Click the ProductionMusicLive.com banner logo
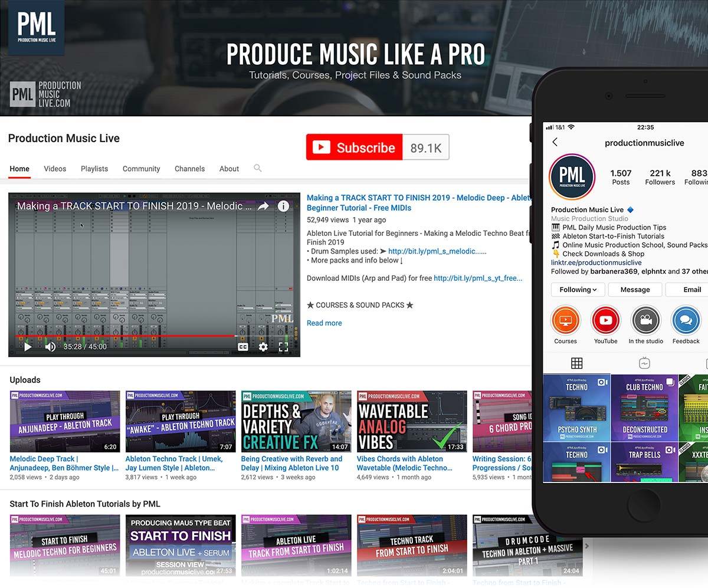The height and width of the screenshot is (588, 708). [x=46, y=94]
